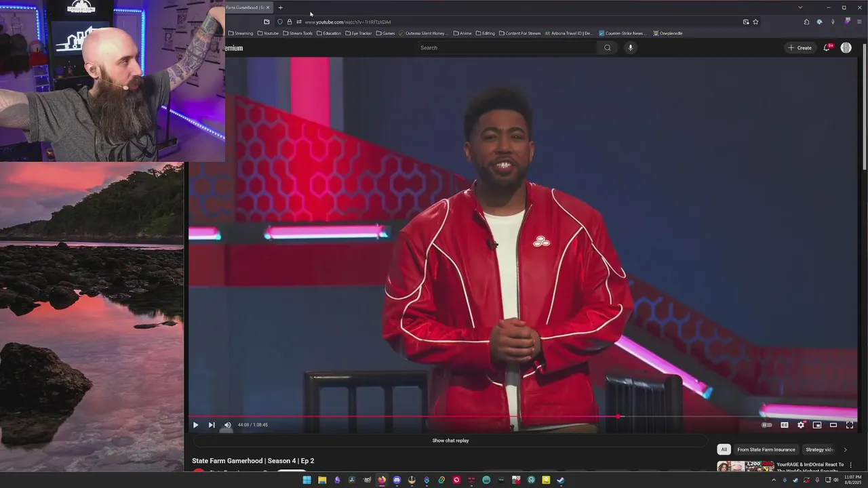This screenshot has height=488, width=868.
Task: Click the padlock site security icon
Action: 290,22
